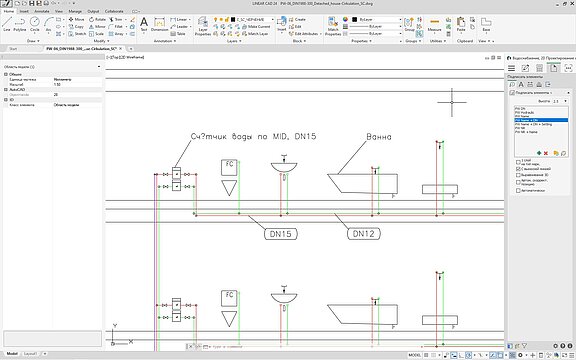The image size is (576, 360).
Task: Click the Dimension annotation tool
Action: [159, 24]
